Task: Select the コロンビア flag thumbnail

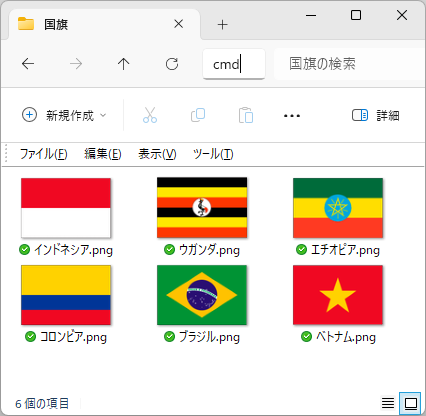Action: (x=66, y=295)
